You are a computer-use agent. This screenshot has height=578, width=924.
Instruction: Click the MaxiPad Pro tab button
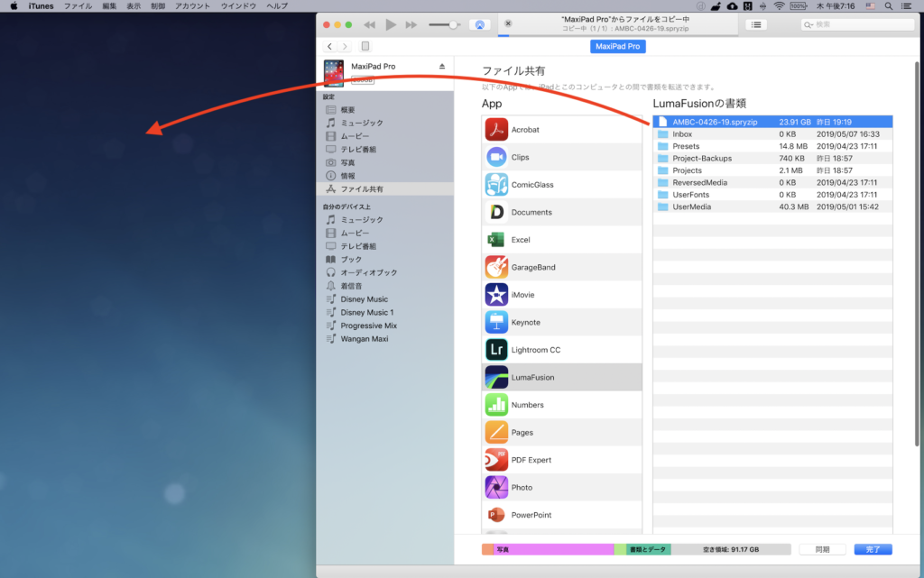tap(617, 47)
